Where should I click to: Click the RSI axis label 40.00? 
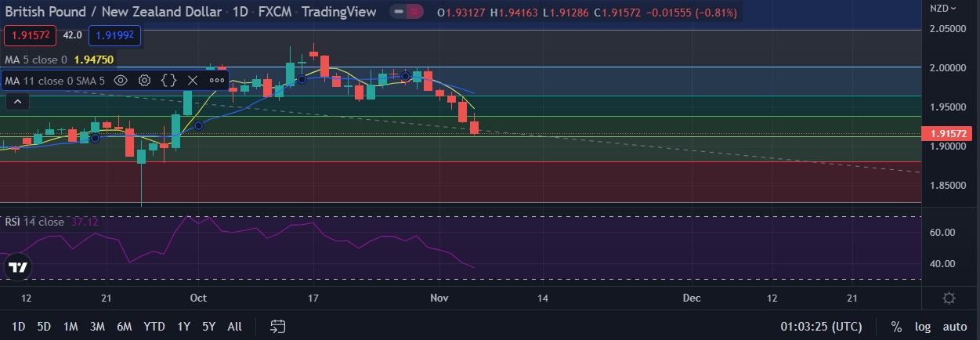point(942,264)
